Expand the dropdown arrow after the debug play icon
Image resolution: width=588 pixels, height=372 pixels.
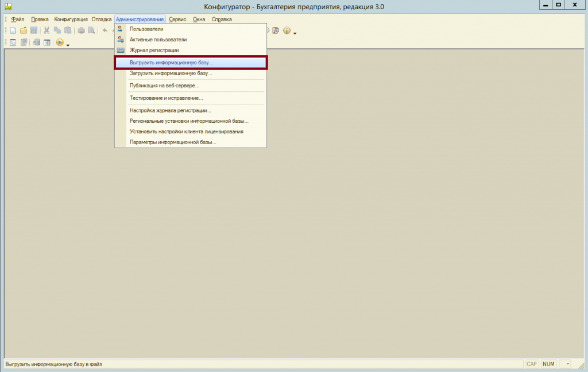click(68, 45)
